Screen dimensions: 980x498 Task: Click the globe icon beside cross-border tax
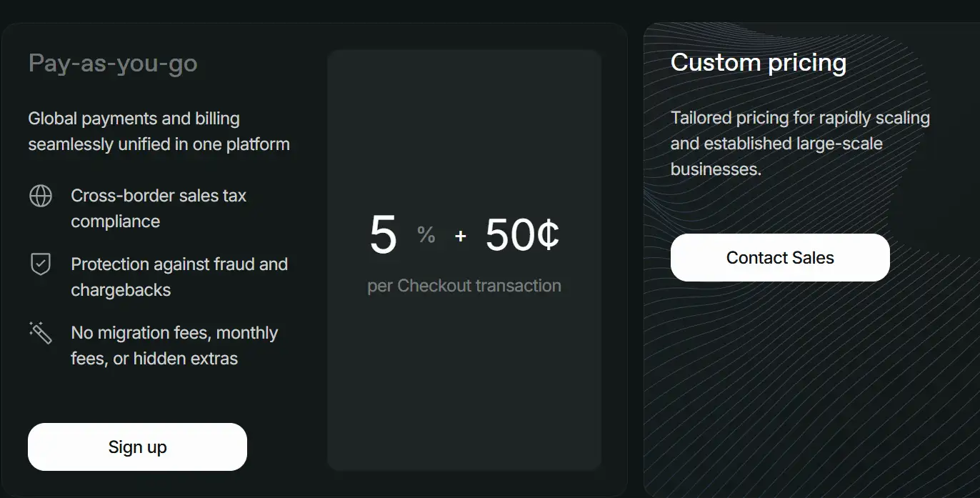41,196
